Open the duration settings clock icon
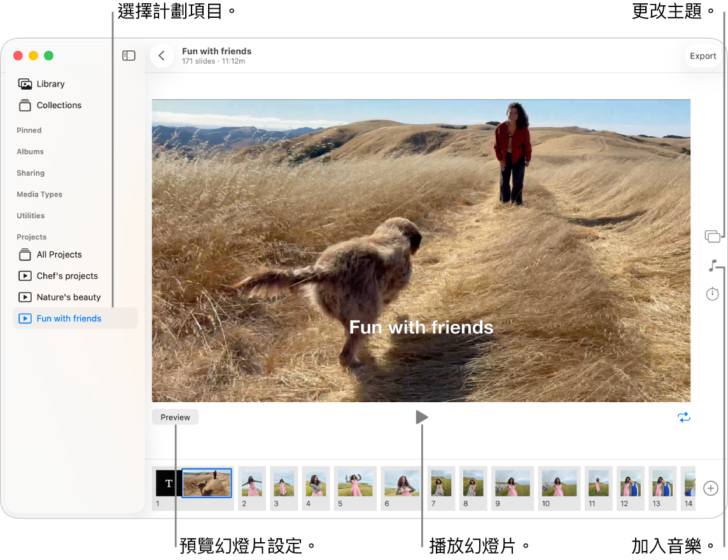 (712, 294)
